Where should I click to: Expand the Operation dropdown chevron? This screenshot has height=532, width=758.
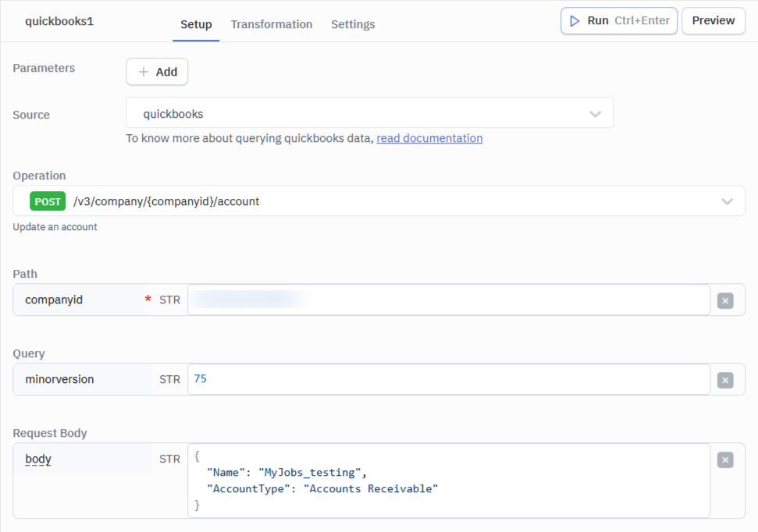[727, 201]
